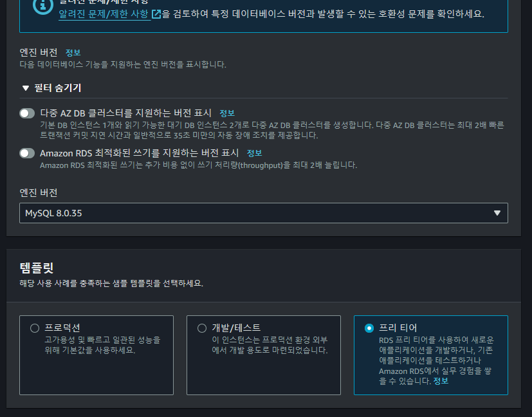The image size is (532, 417).
Task: Click the text 해당 사용 사례를 충족하는 샘플 템플릿을 선택하세요.
Action: click(111, 283)
